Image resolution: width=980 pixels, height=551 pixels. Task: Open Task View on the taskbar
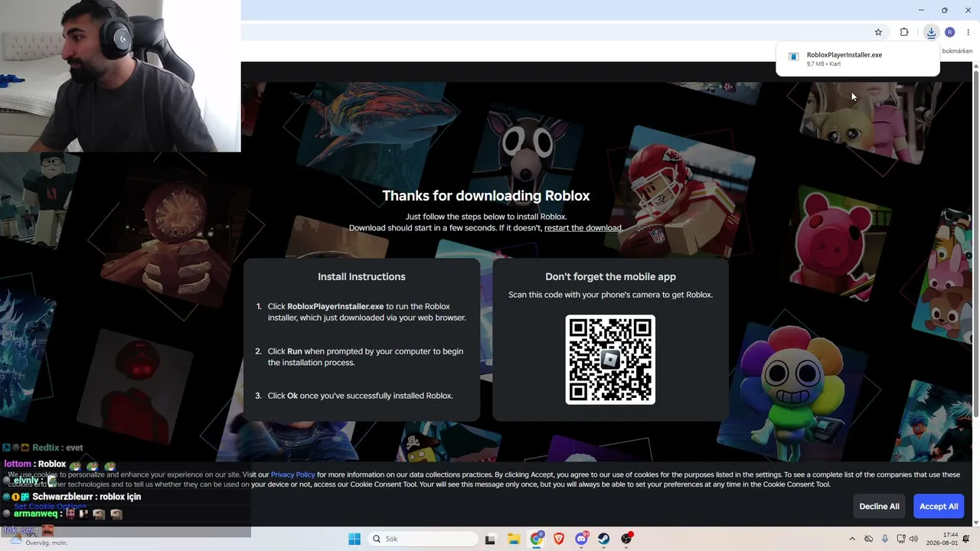490,539
